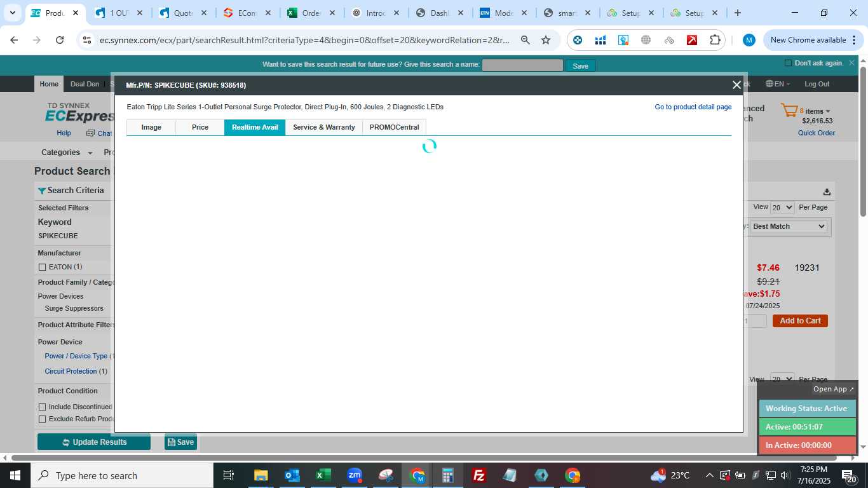
Task: Open the View 20 per page dropdown
Action: pyautogui.click(x=782, y=207)
